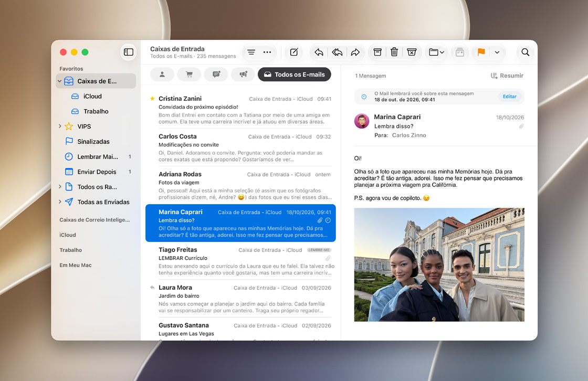588x381 pixels.
Task: Open Adriana Rodas Fotos da viagem email
Action: click(x=240, y=185)
